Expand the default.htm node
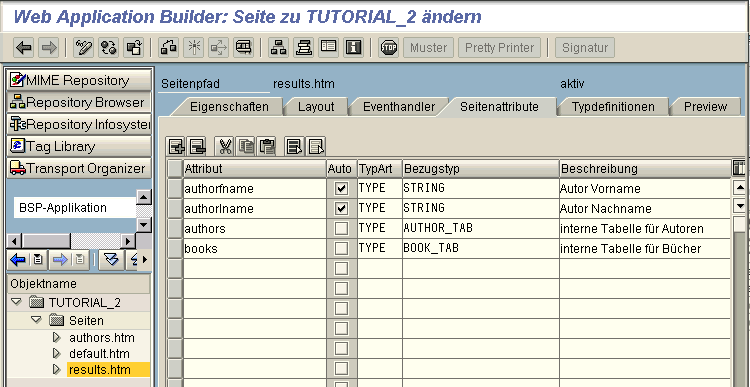This screenshot has width=750, height=387. click(57, 354)
